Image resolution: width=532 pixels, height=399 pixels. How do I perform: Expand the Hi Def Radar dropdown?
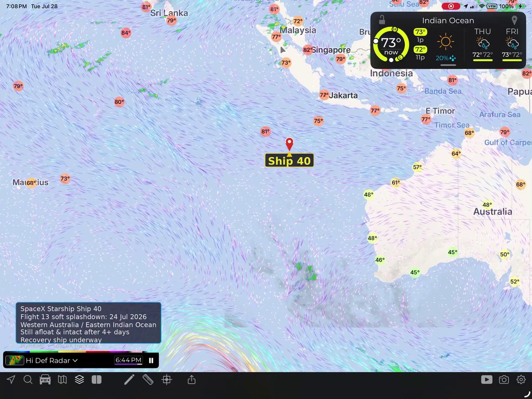coord(51,360)
